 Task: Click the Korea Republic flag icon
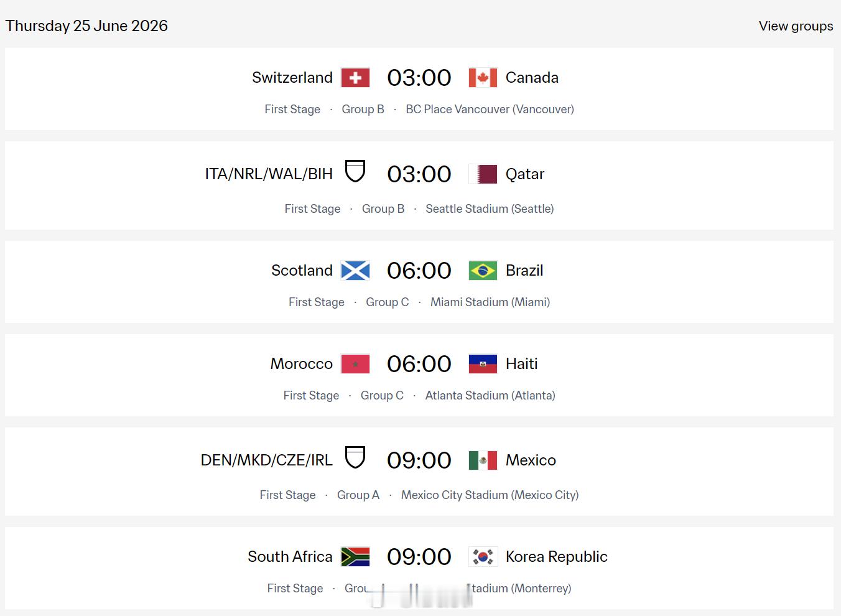pyautogui.click(x=483, y=557)
